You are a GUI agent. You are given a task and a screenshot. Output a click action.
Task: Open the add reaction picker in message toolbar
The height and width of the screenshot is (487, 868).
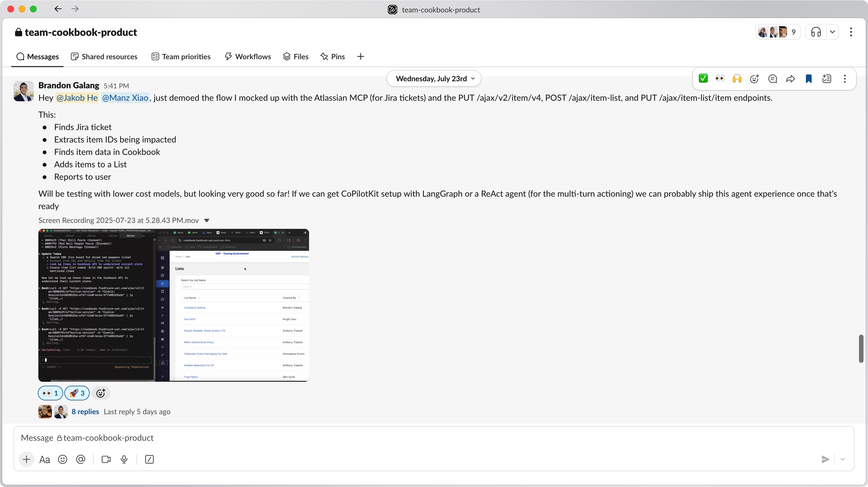pos(754,78)
